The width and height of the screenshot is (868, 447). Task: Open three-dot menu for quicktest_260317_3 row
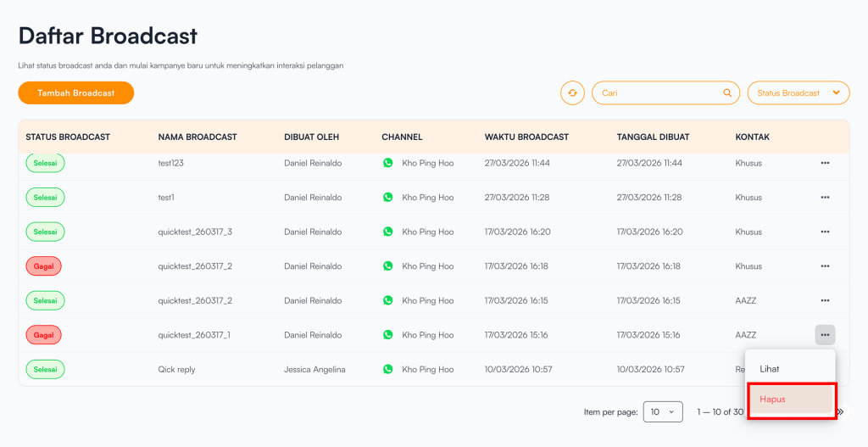click(x=825, y=232)
